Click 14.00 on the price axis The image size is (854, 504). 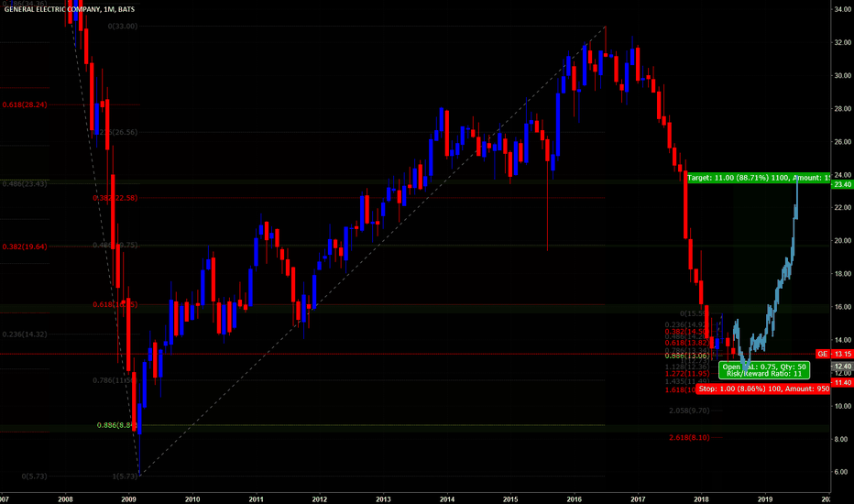tap(843, 340)
